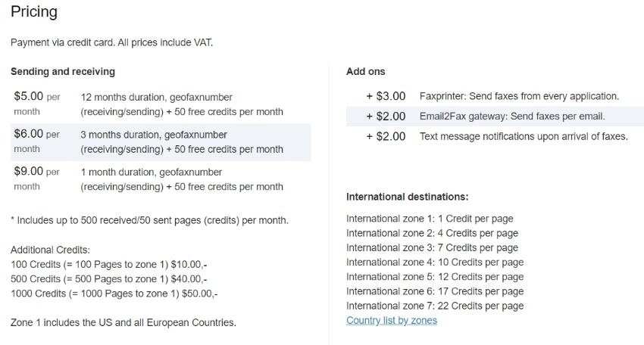Click the Email2Fax gateway add-on row
The width and height of the screenshot is (644, 345).
coord(495,116)
